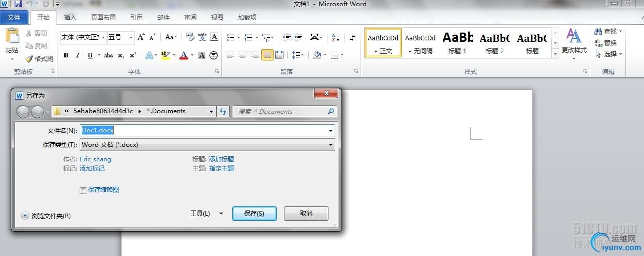Apply paragraph shading fill color

(x=317, y=55)
